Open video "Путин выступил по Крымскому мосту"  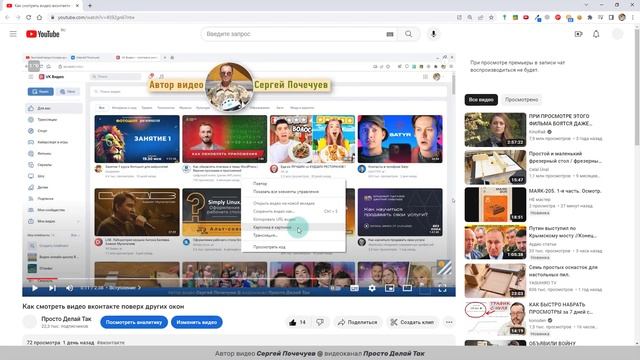[562, 232]
